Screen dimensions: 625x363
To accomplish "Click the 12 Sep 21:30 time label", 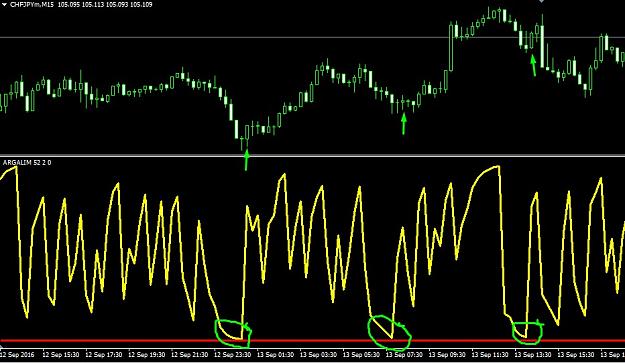I will click(x=190, y=354).
